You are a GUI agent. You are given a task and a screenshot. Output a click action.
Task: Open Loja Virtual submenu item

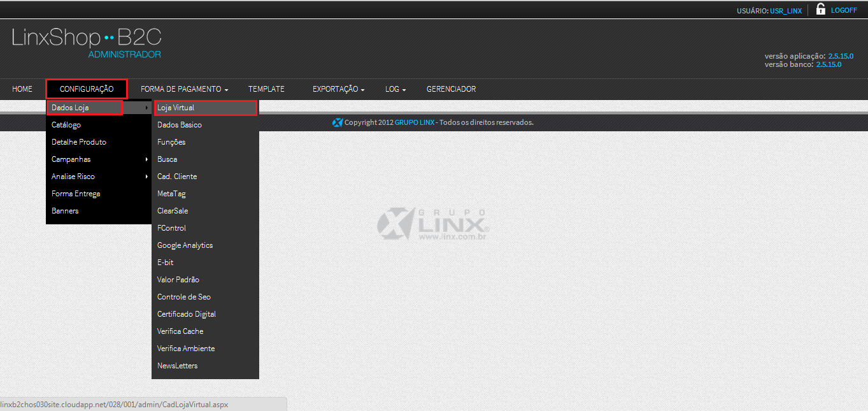[206, 108]
